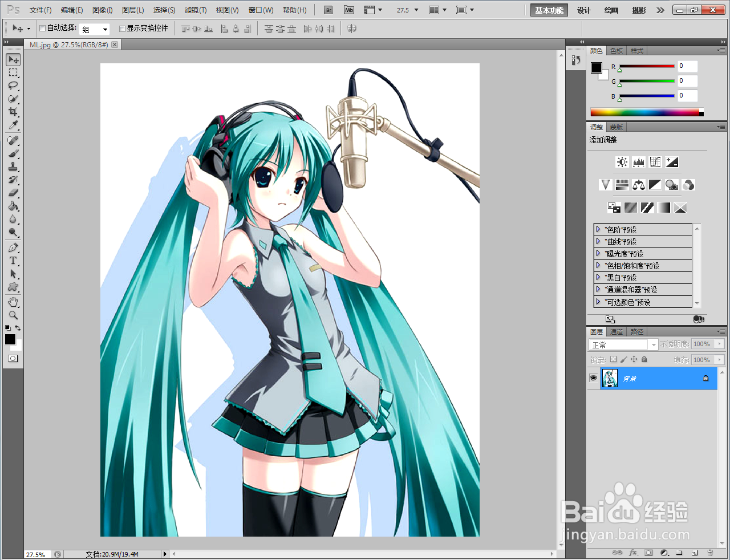Add a Curves adjustment
This screenshot has height=560, width=730.
[655, 162]
